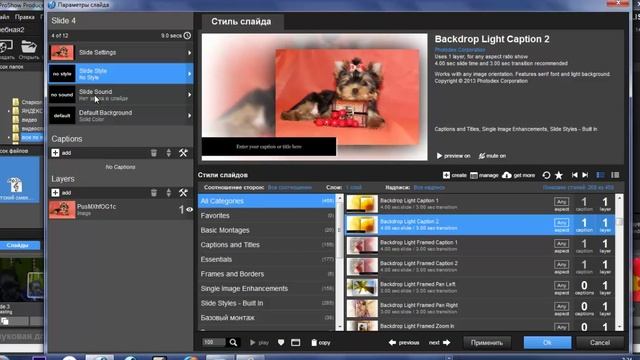Open Layers tools wrench icon

click(x=183, y=193)
